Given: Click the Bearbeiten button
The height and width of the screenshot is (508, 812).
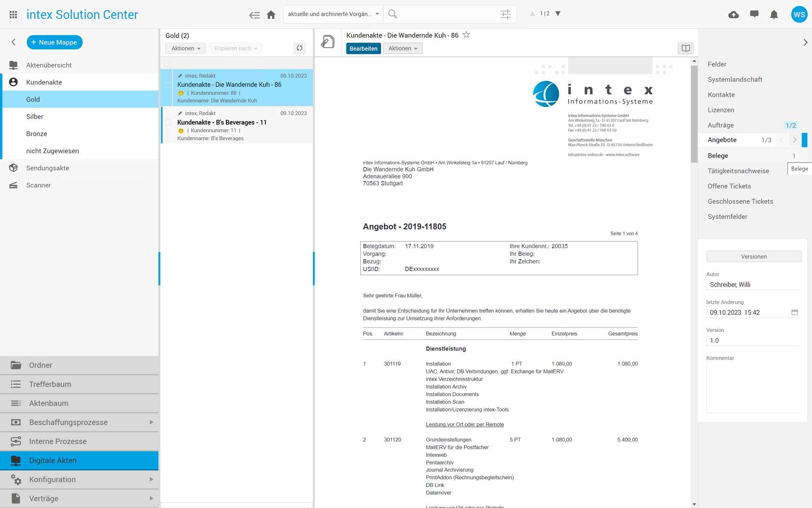Looking at the screenshot, I should 363,49.
